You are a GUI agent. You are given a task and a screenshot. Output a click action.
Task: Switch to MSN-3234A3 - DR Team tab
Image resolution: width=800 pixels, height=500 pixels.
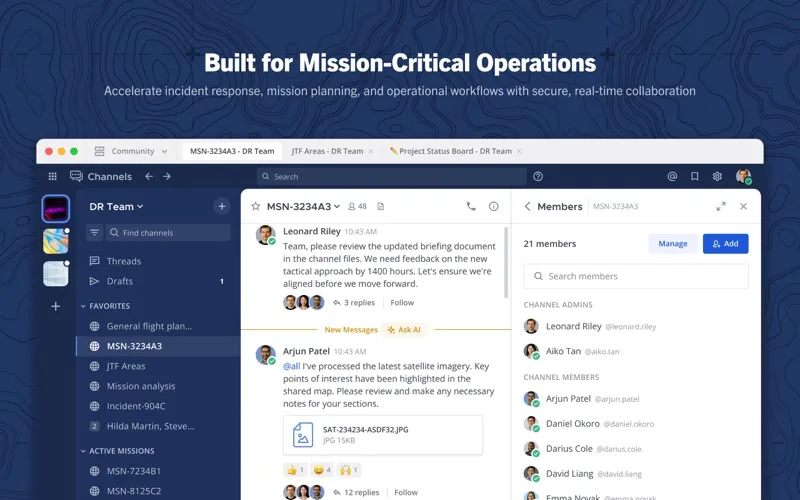[x=232, y=151]
